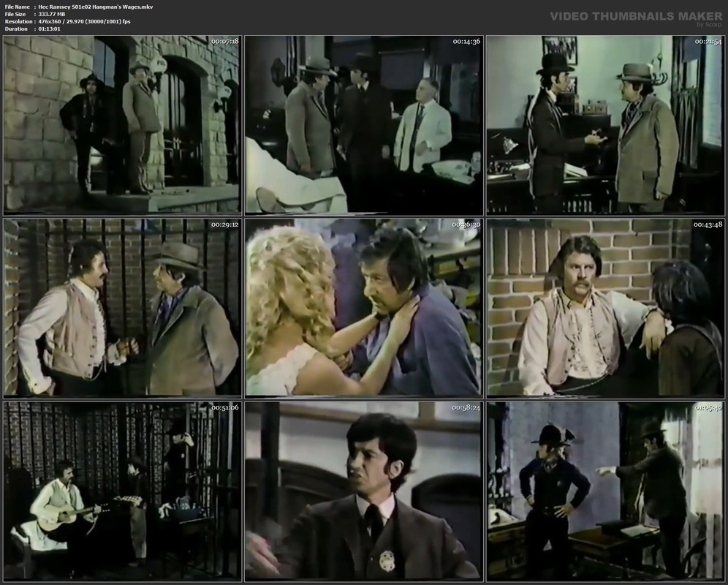This screenshot has height=585, width=728.
Task: Click the 00:51:06 timestamp label
Action: pyautogui.click(x=225, y=407)
